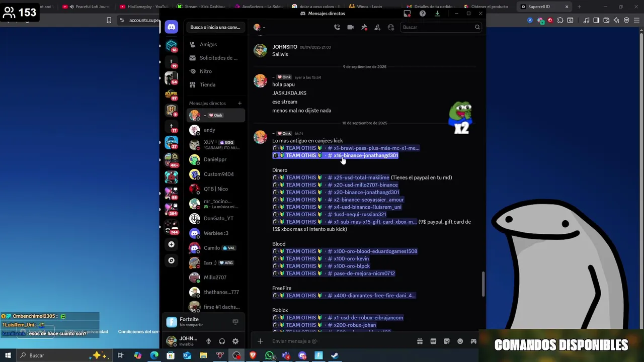Open channel link pase-de-mejora-nicm0712
Screen dimensions: 644x362
pos(334,274)
